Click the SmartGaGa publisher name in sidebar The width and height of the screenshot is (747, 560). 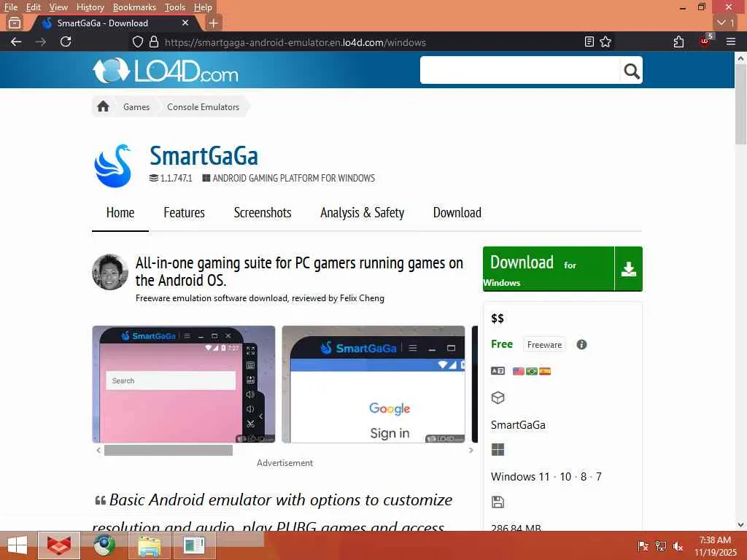[518, 425]
